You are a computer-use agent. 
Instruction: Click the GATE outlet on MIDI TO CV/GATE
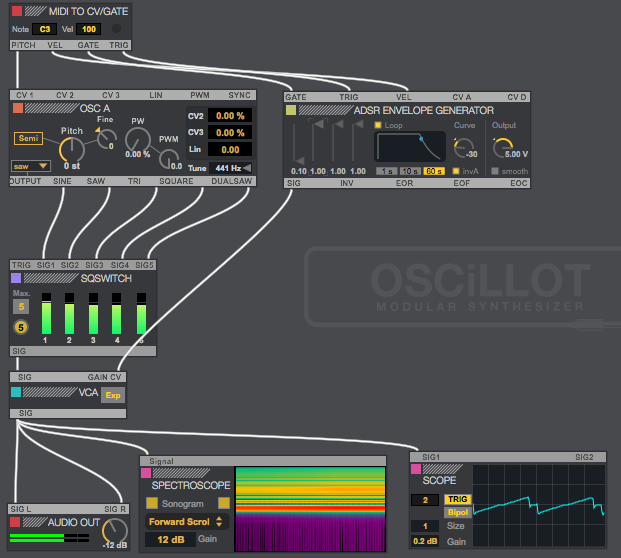[88, 45]
